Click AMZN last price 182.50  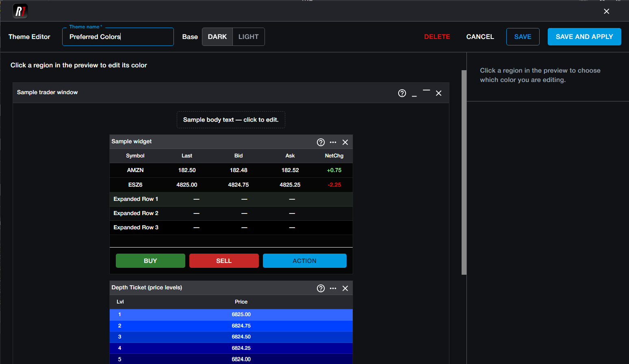click(x=187, y=170)
